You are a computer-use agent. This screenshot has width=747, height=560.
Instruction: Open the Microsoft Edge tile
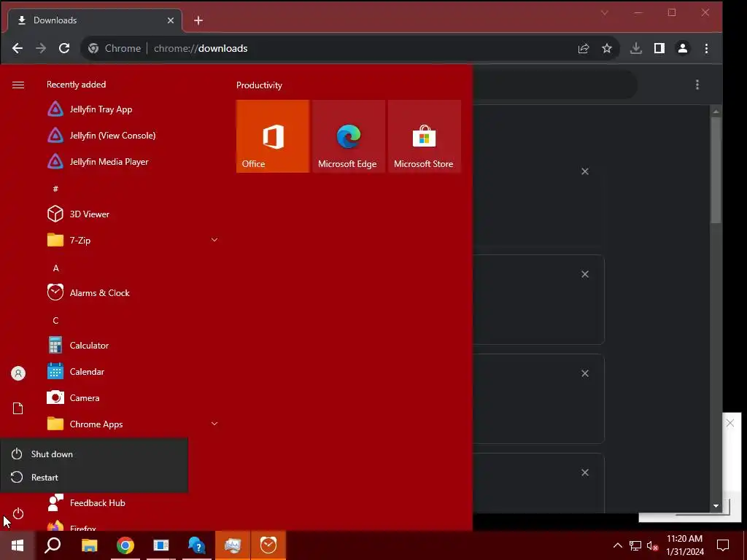[x=348, y=136]
